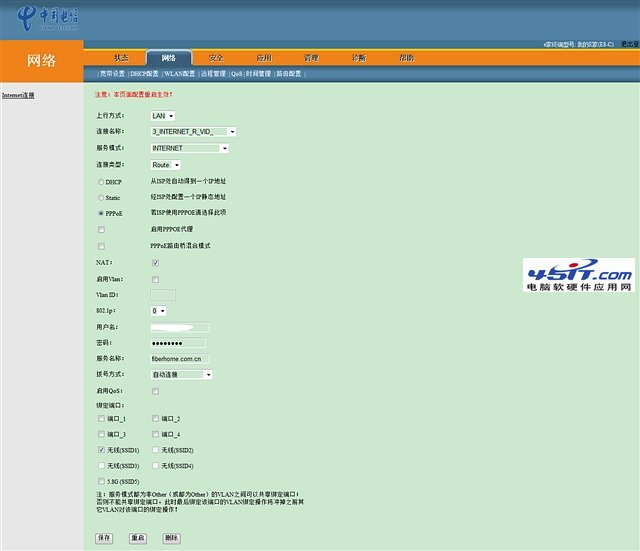Go to WLAN配置 submenu
Viewport: 640px width, 551px height.
click(x=179, y=74)
